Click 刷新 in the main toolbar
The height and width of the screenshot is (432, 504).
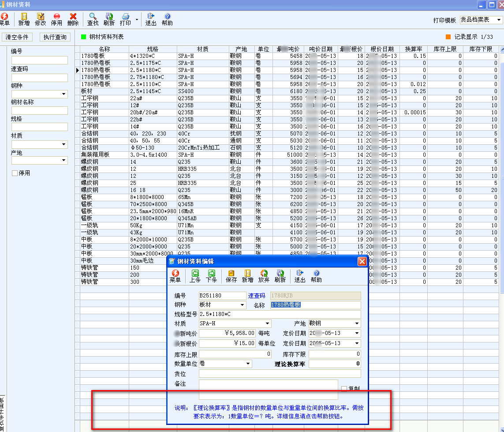pos(109,19)
